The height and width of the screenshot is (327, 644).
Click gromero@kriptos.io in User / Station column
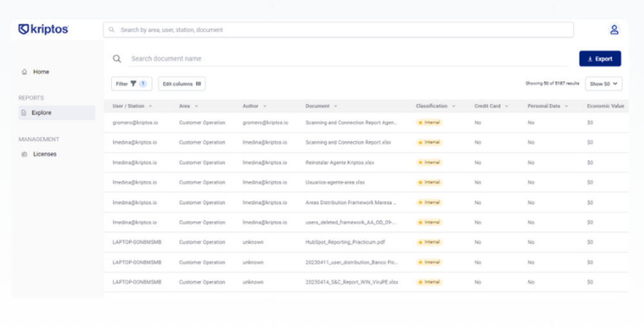point(135,123)
